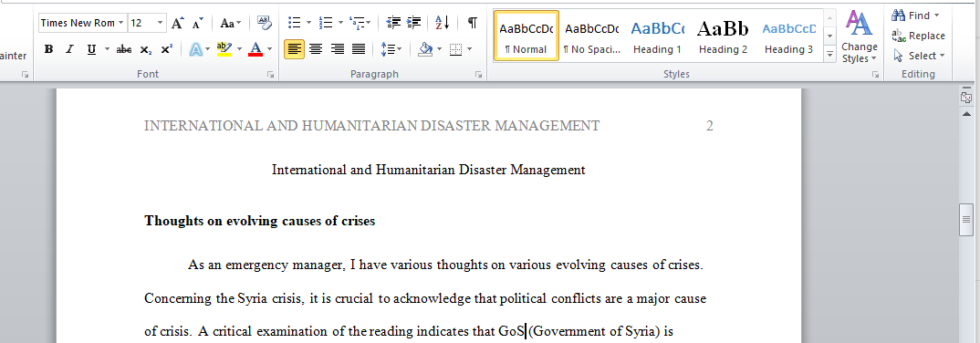This screenshot has width=980, height=343.
Task: Apply yellow text highlight color
Action: pos(224,49)
